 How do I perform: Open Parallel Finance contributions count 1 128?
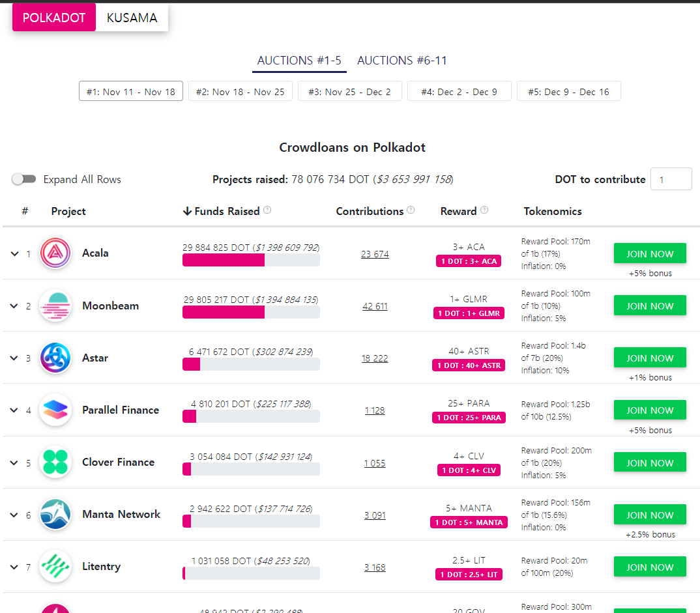point(375,410)
